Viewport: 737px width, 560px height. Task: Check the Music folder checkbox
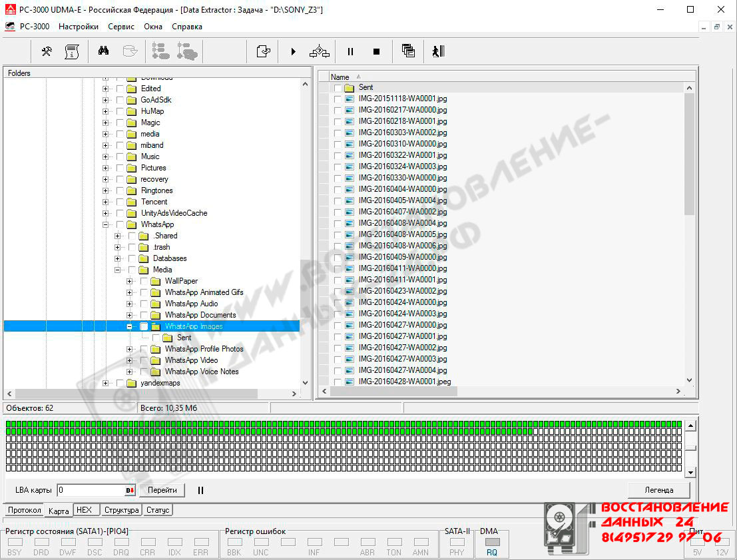121,156
